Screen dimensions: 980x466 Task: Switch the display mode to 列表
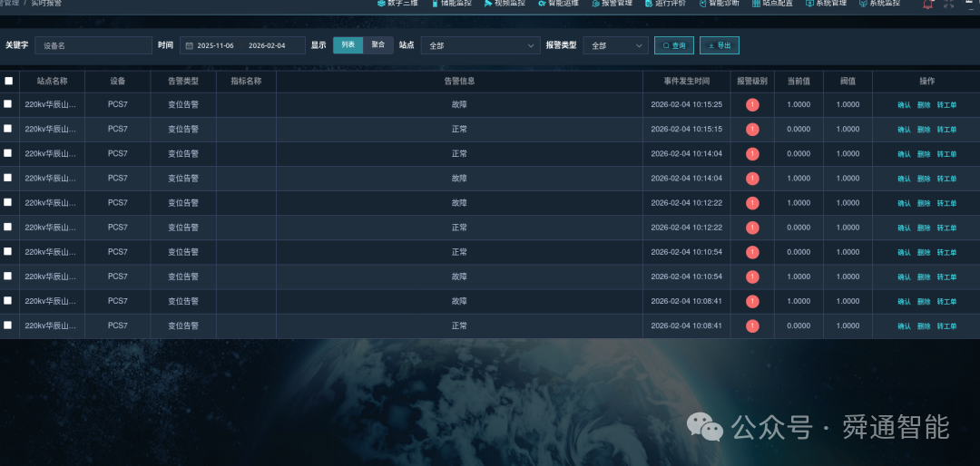[x=348, y=45]
